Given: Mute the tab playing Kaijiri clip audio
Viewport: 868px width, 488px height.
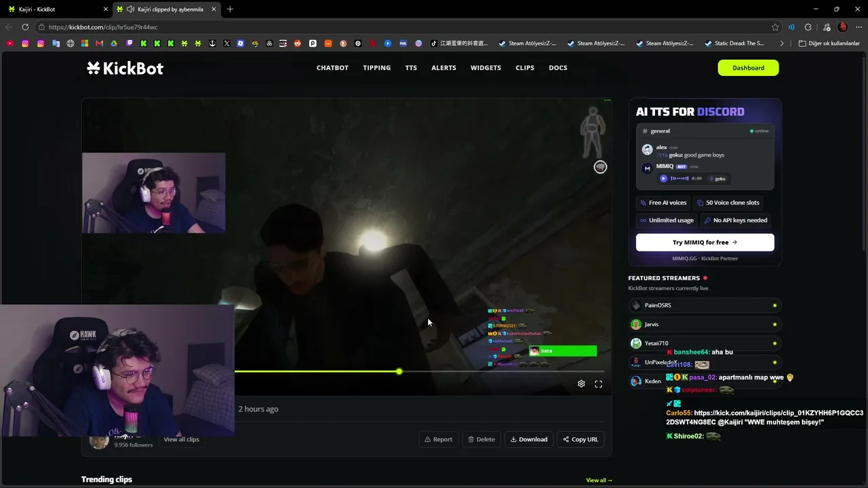Looking at the screenshot, I should [x=130, y=9].
